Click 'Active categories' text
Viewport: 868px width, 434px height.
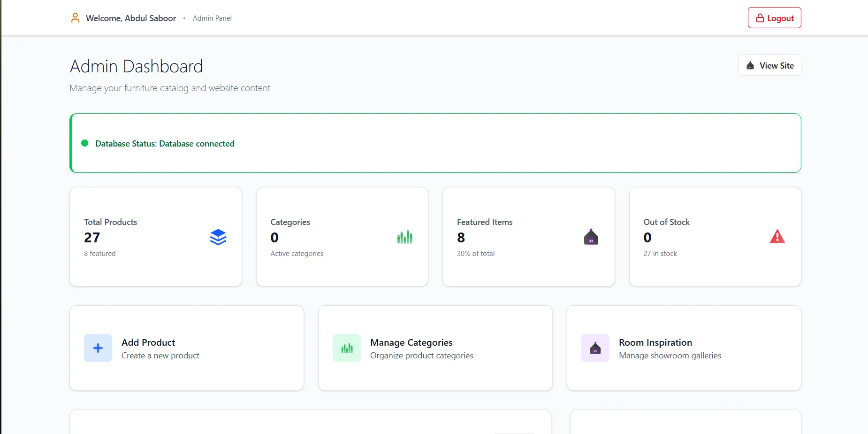click(297, 254)
